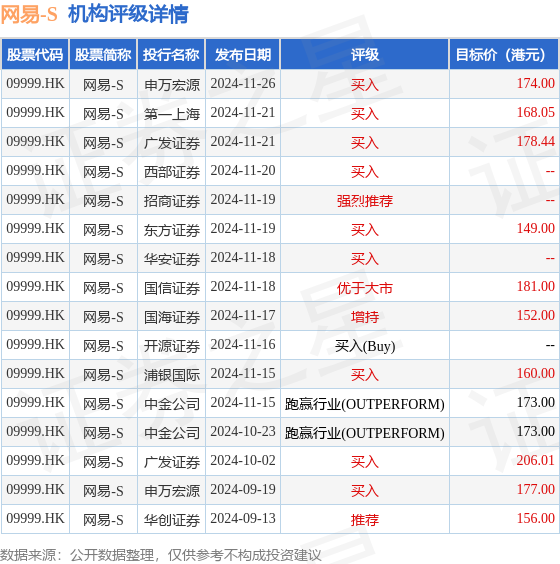Click the 强烈推荐 rating from 招商证券

[x=365, y=201]
